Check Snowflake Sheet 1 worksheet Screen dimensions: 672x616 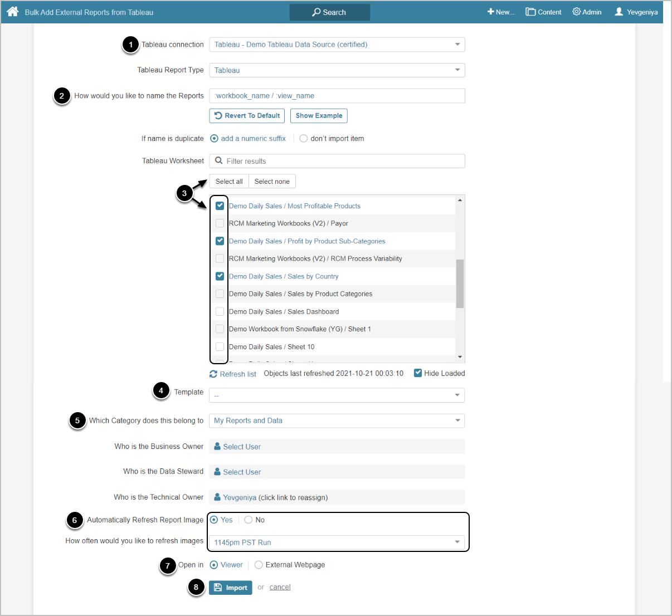click(x=220, y=329)
